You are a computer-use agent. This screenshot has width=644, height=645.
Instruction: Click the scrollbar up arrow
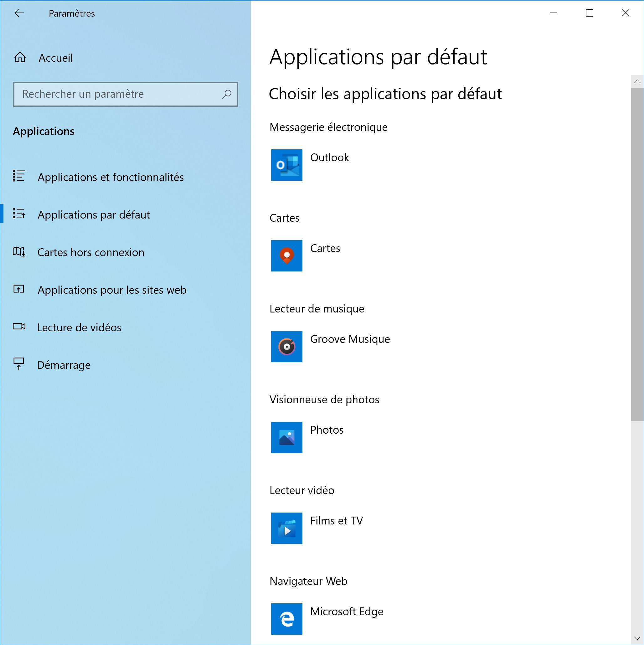[x=637, y=81]
